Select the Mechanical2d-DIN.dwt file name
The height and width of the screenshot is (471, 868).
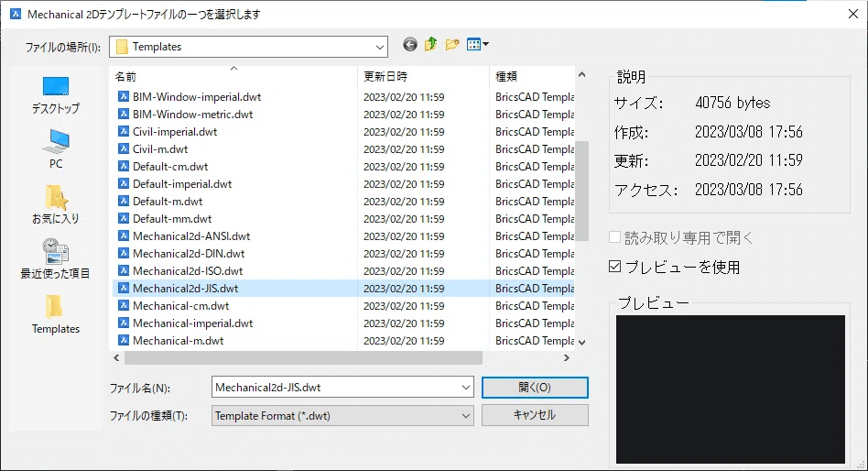point(189,253)
